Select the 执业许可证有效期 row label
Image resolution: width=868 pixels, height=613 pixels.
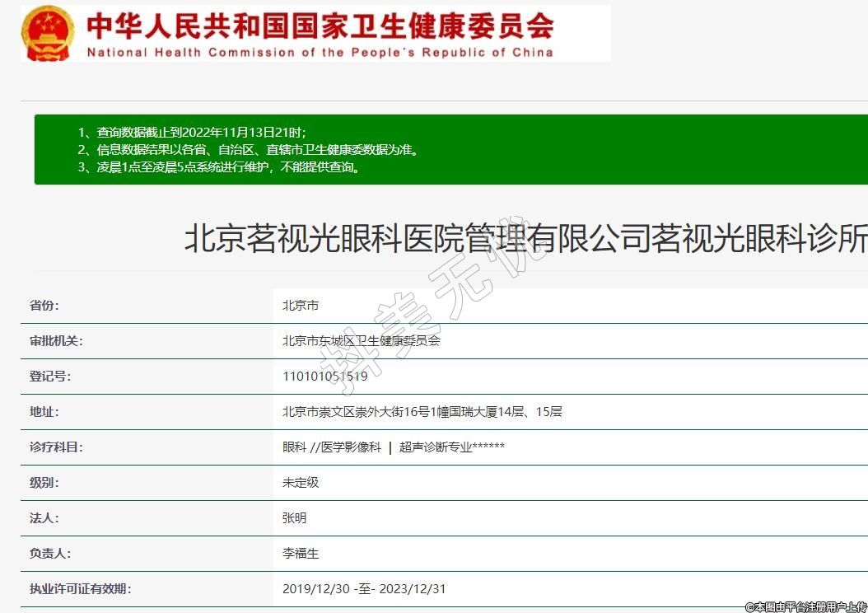pyautogui.click(x=80, y=589)
